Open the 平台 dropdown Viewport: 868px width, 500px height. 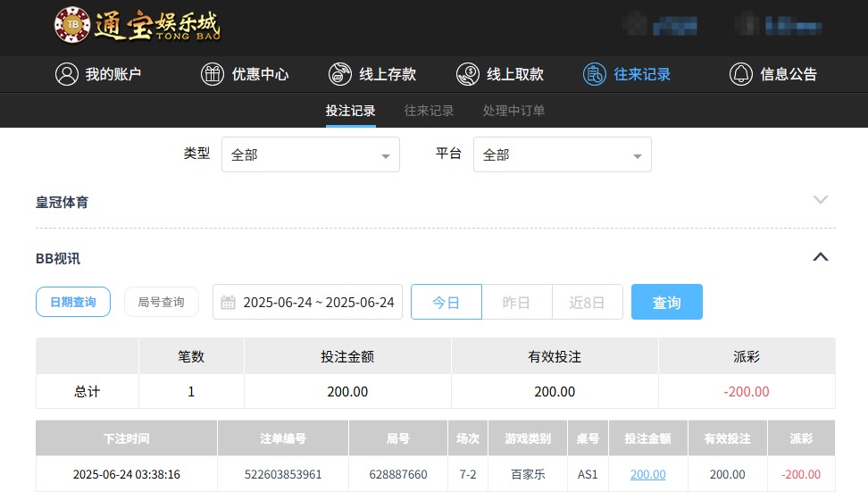(563, 154)
